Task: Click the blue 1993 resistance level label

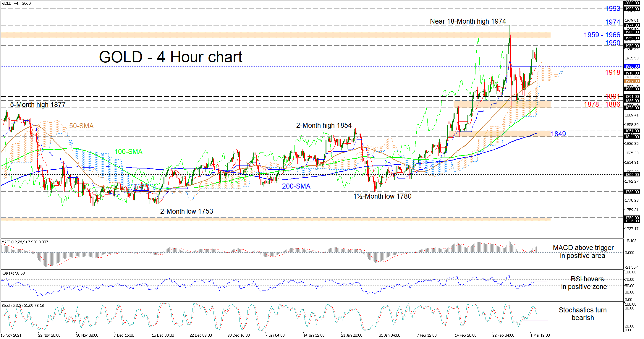Action: [x=612, y=9]
